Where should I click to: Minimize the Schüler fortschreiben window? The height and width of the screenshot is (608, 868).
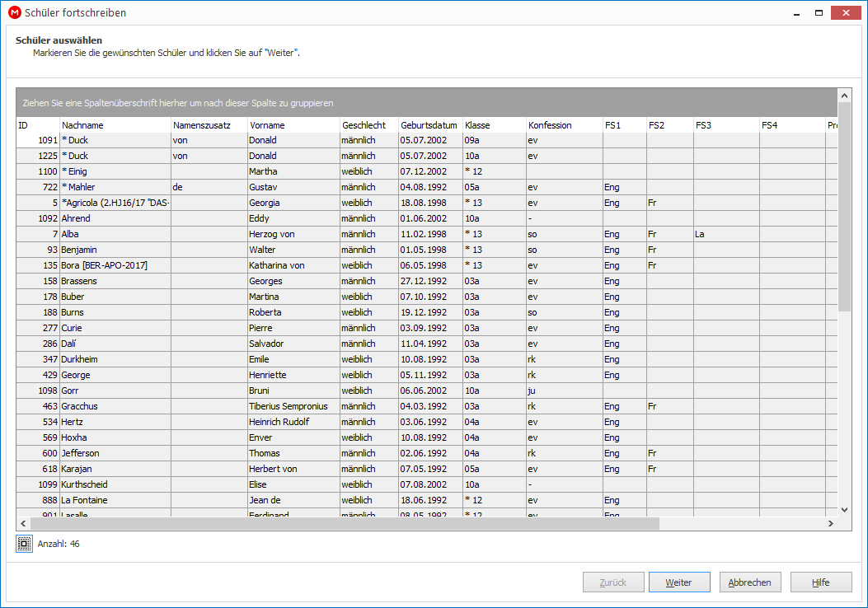tap(796, 12)
